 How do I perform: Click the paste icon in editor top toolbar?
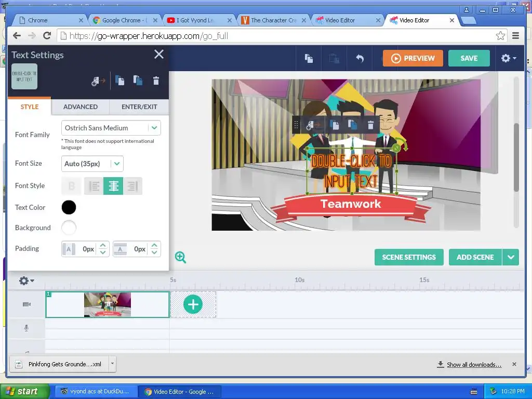pyautogui.click(x=334, y=58)
